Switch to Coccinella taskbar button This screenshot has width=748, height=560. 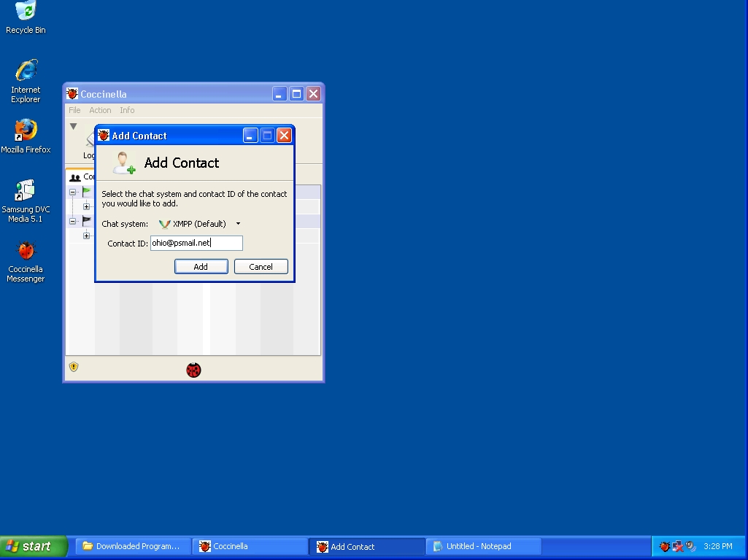[x=250, y=547]
